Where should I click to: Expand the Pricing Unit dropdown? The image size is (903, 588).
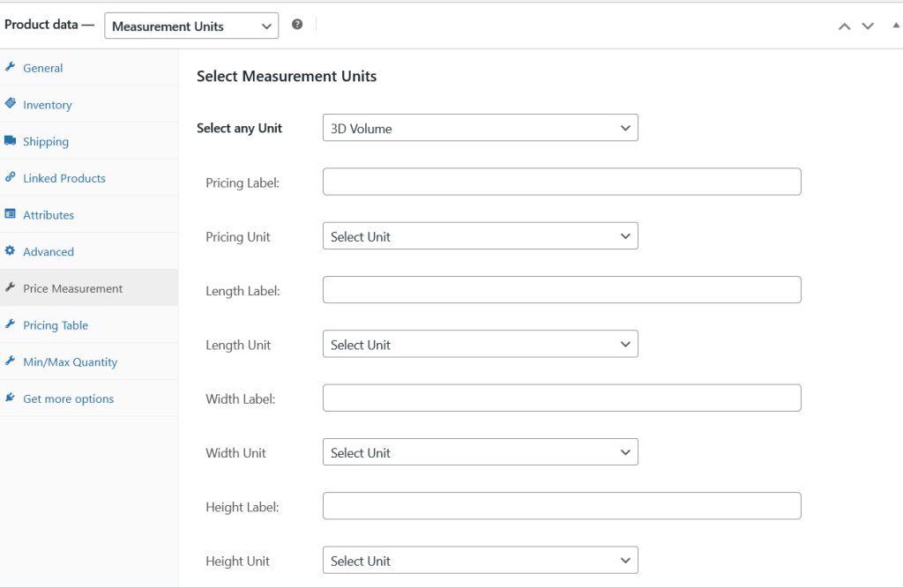[480, 236]
